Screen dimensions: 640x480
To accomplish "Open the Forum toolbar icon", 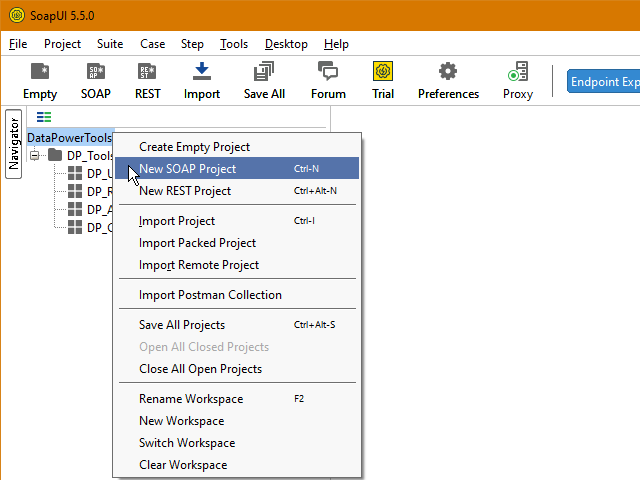I will 328,80.
